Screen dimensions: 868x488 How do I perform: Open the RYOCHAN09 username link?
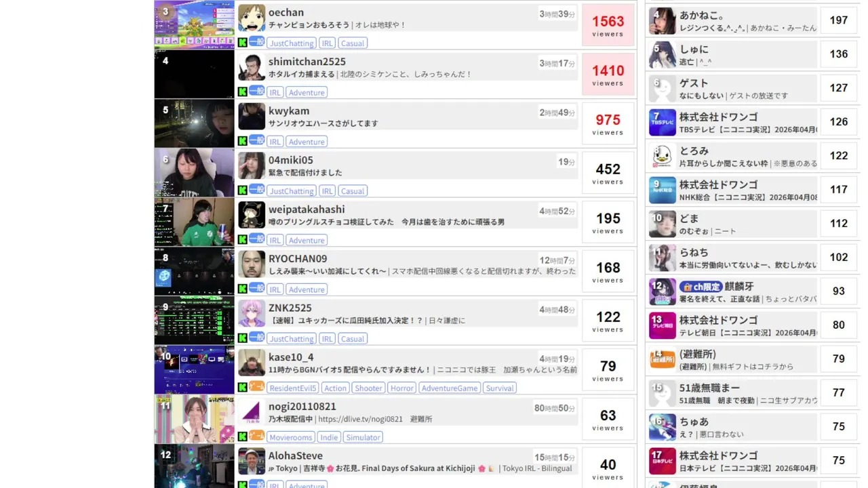298,258
